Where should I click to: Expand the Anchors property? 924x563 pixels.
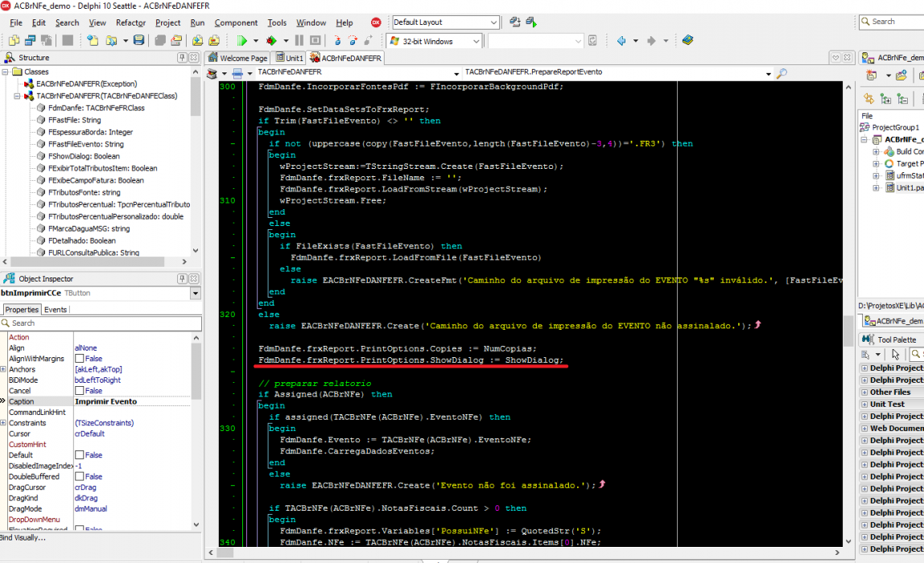point(3,369)
